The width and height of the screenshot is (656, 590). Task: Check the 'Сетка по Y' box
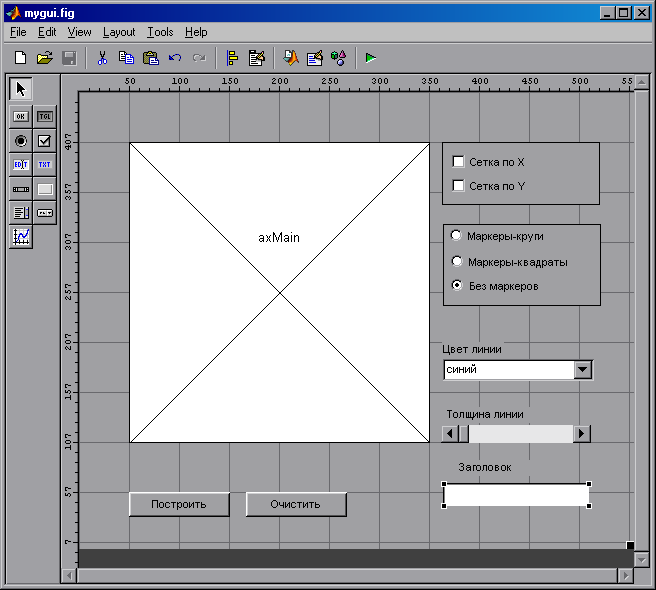pos(459,185)
